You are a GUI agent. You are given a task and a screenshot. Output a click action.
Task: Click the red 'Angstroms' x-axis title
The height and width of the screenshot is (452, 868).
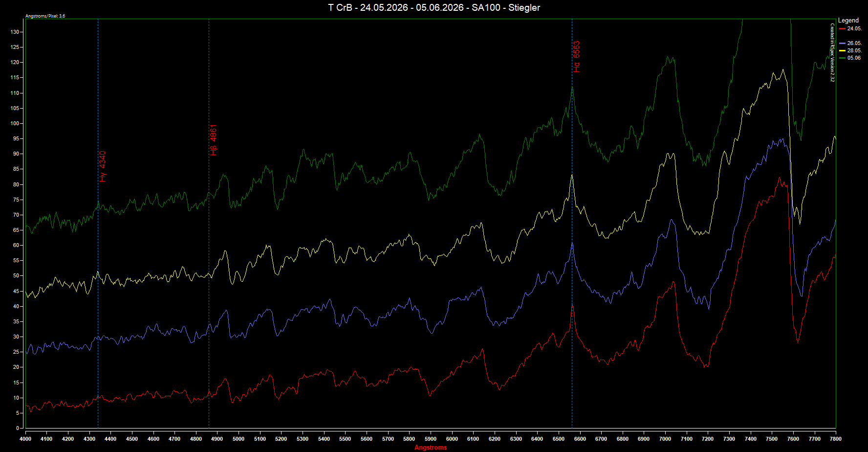(x=431, y=447)
